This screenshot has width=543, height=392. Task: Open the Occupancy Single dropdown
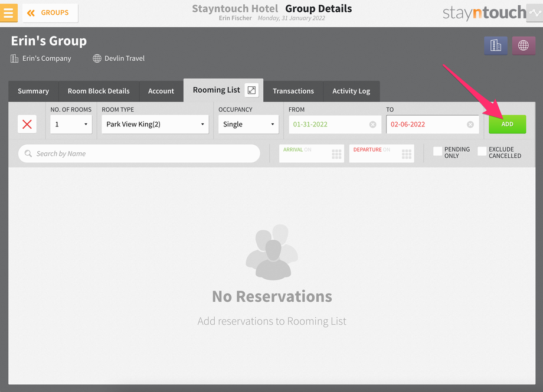pyautogui.click(x=248, y=125)
